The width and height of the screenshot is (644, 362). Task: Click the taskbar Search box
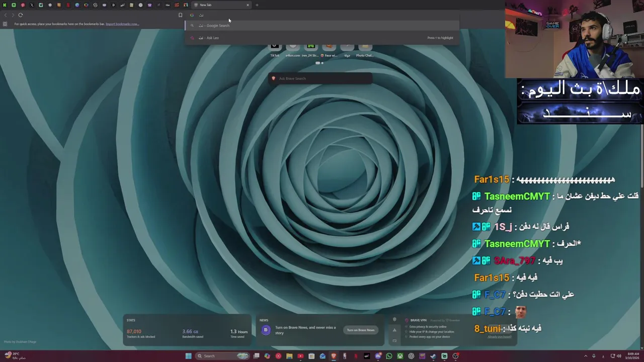[222, 356]
